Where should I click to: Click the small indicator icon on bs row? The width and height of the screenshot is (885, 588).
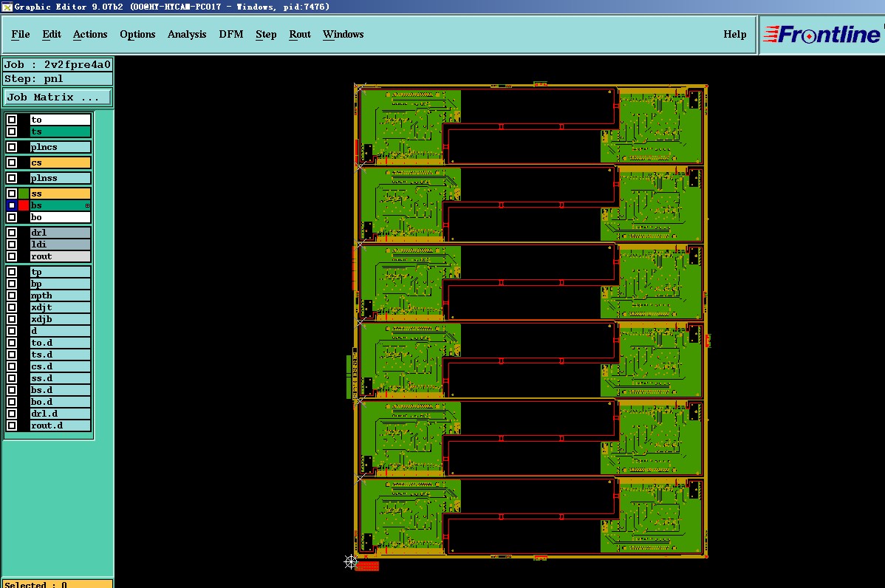coord(87,205)
